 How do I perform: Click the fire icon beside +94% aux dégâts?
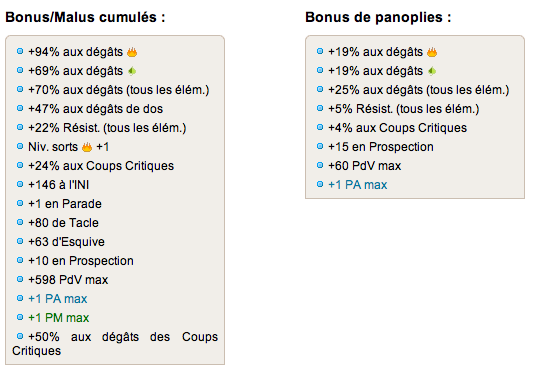(x=132, y=52)
